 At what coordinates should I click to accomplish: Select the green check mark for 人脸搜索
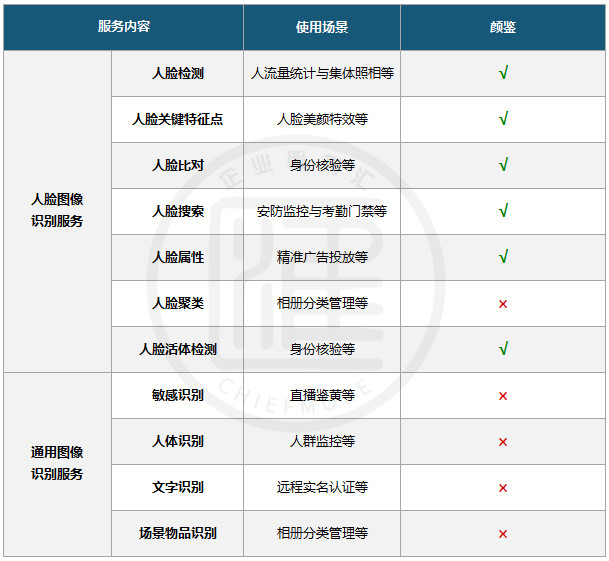click(503, 210)
